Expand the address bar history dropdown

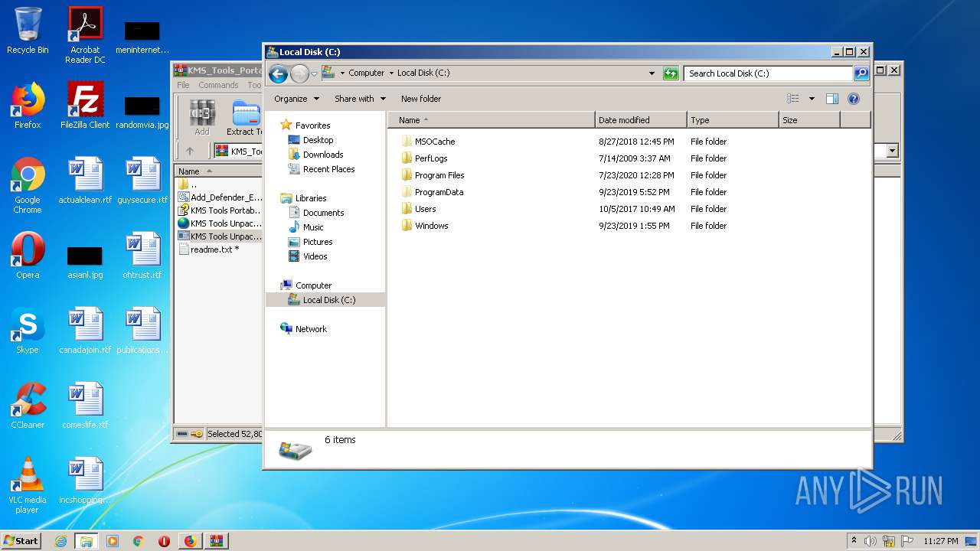pos(652,73)
